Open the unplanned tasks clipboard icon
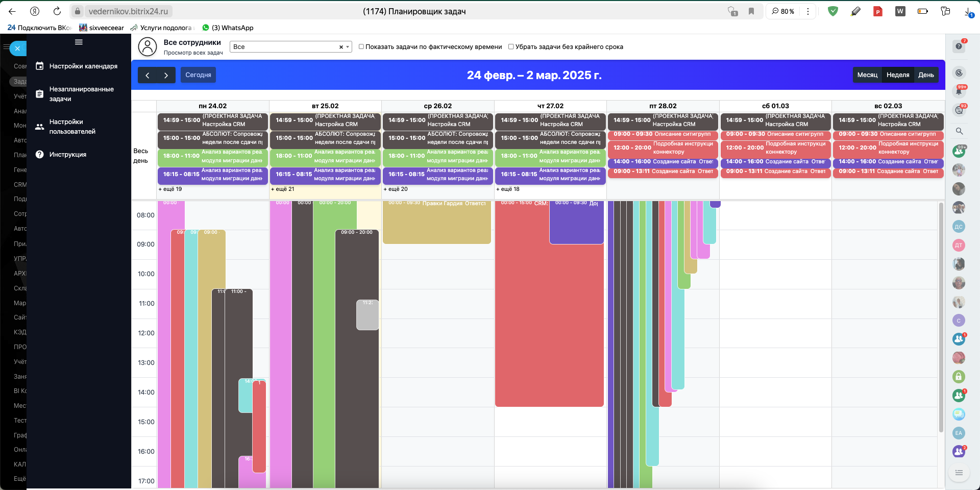Image resolution: width=980 pixels, height=490 pixels. 40,94
